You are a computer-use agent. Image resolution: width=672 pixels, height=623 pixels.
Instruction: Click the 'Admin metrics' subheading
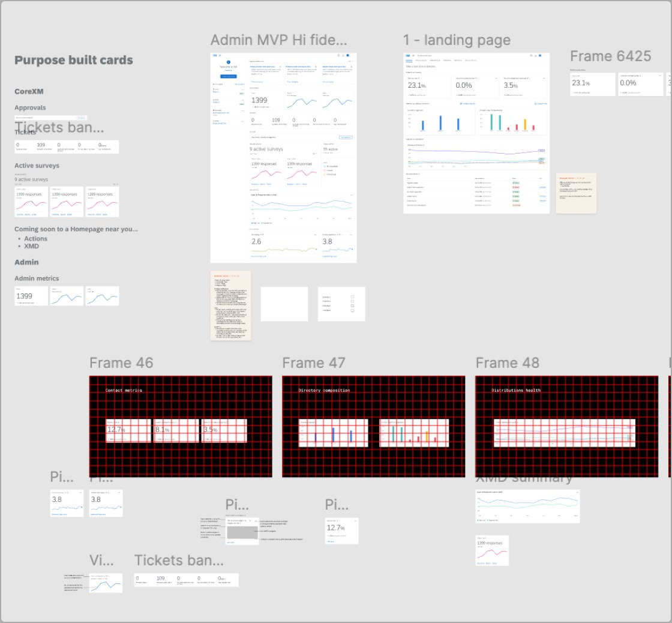click(37, 278)
